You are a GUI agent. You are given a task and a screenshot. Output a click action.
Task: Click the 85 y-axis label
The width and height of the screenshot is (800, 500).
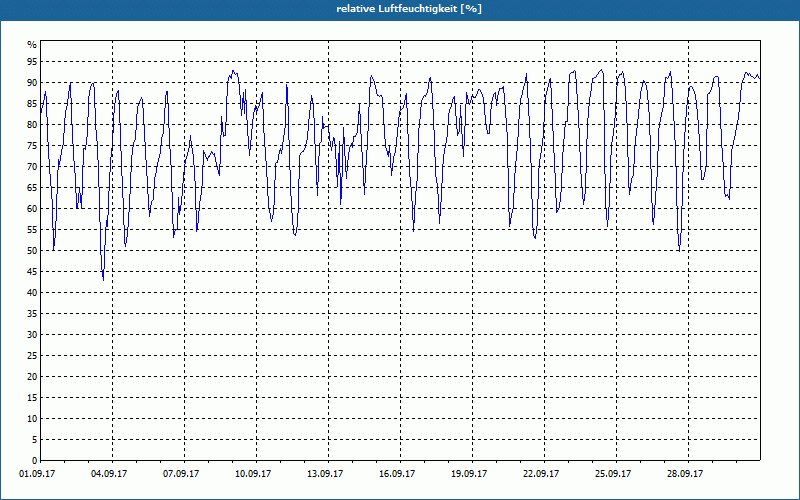32,104
